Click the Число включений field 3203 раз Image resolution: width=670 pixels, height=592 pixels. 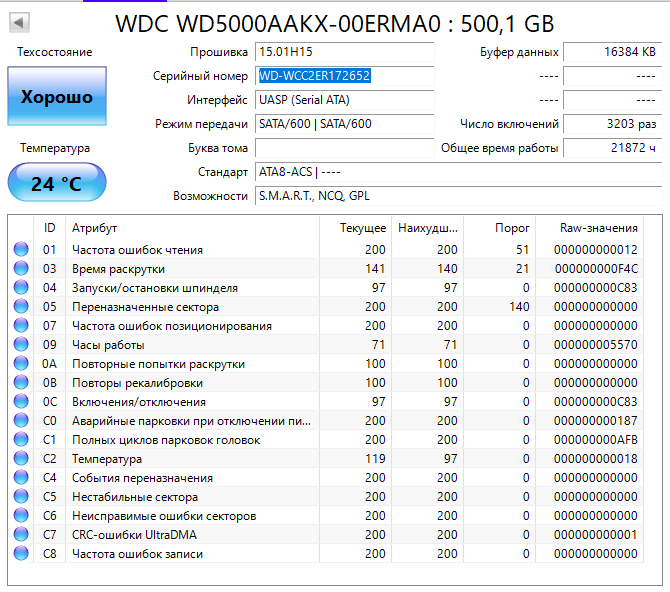pos(613,124)
